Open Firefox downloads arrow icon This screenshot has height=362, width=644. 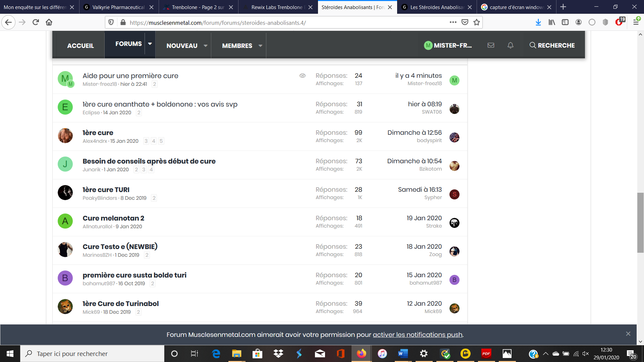[x=538, y=22]
